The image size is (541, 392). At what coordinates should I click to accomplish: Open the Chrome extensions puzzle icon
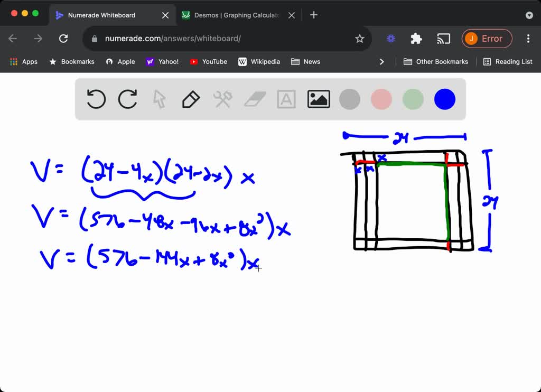tap(415, 38)
